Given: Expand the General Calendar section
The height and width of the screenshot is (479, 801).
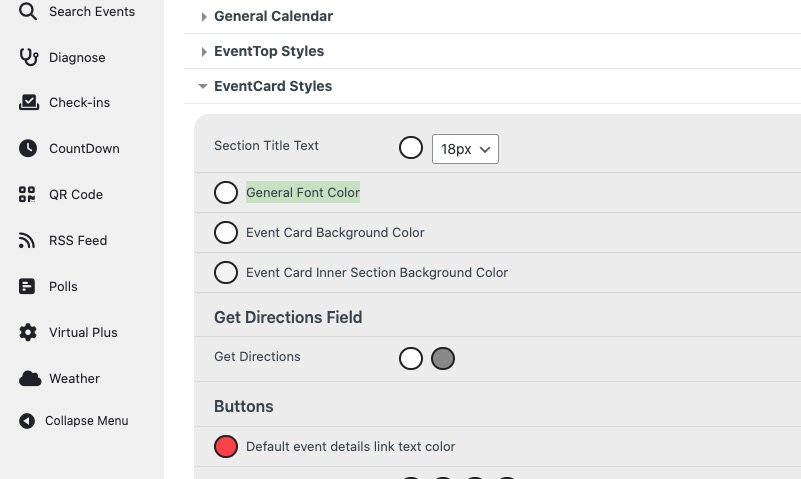Looking at the screenshot, I should pos(204,17).
